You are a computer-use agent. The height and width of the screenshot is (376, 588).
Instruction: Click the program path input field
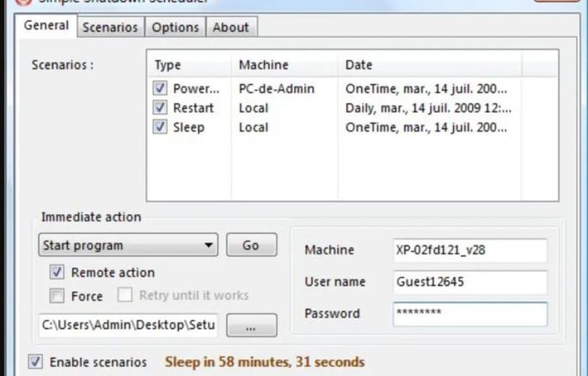click(128, 325)
